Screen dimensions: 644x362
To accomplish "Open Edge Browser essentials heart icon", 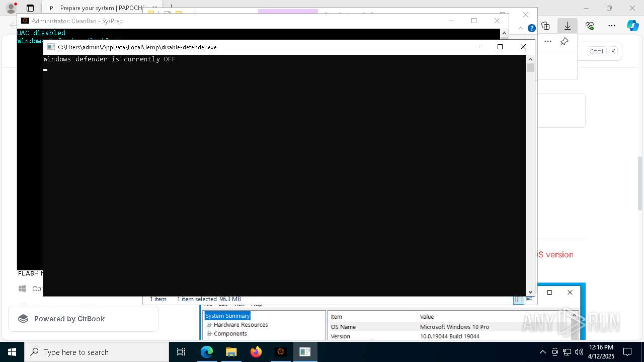I will [590, 26].
